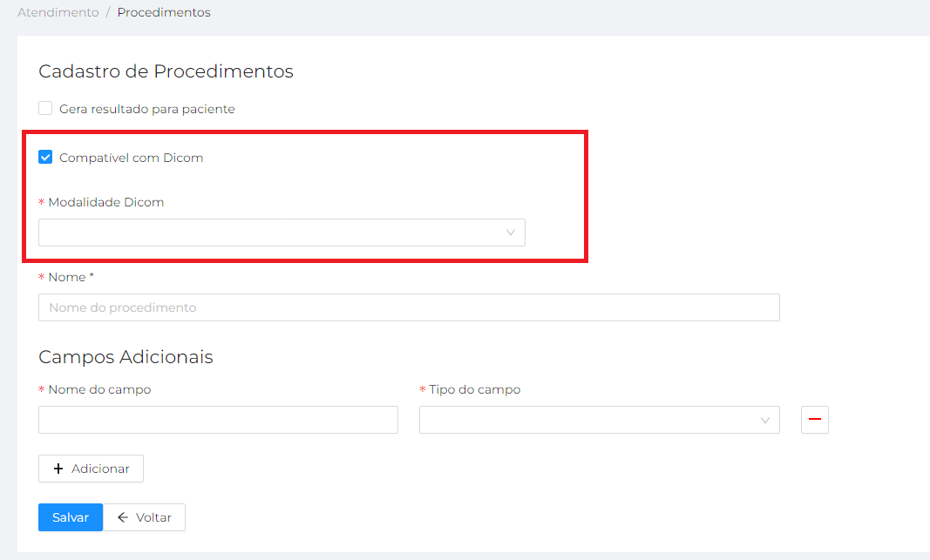
Task: Select Procedimentos breadcrumb item
Action: 164,13
